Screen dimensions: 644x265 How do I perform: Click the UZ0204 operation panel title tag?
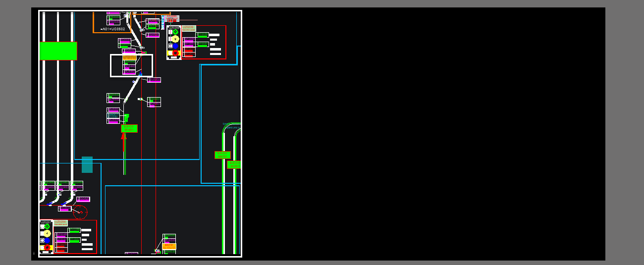(x=60, y=223)
